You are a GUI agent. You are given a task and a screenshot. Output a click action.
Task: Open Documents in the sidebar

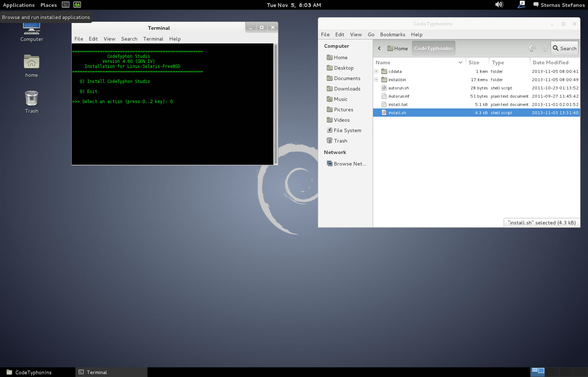(343, 78)
